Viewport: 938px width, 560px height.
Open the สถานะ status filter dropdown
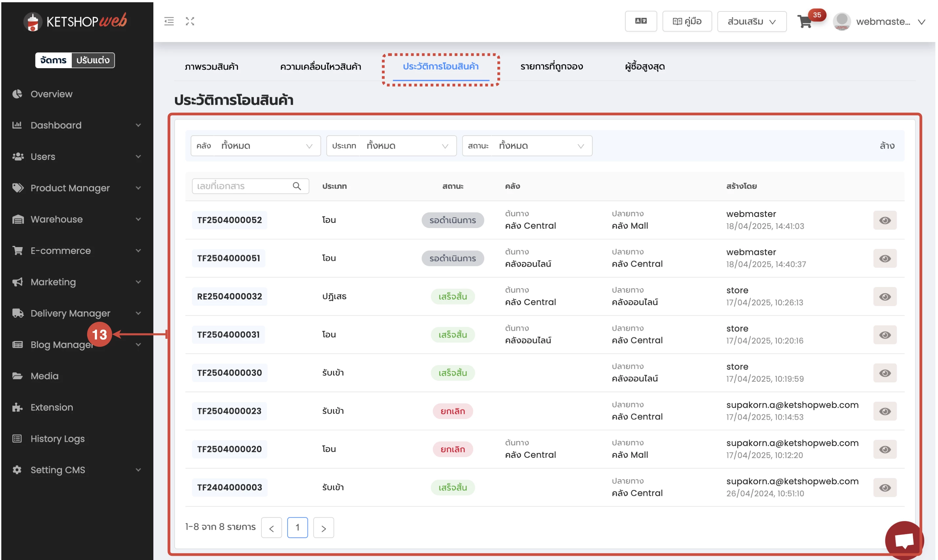click(x=527, y=146)
